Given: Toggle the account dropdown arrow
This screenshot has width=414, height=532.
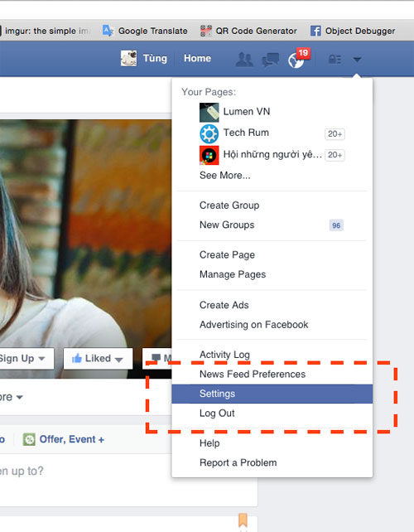Looking at the screenshot, I should coord(357,60).
